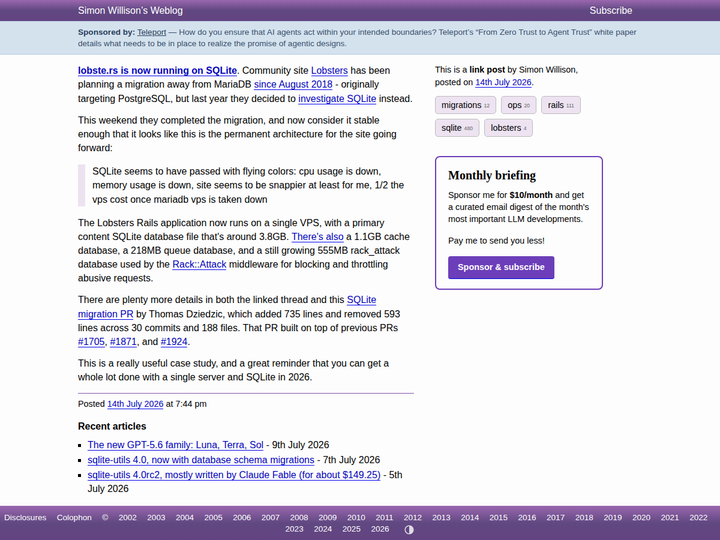
Task: Open 'The new GPT-5.6 family: Luna, Terra, Sol' article
Action: point(175,445)
